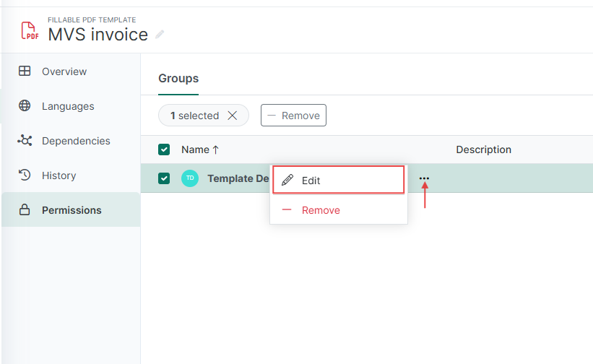Clear selection with the X icon
This screenshot has height=364, width=593.
click(232, 116)
